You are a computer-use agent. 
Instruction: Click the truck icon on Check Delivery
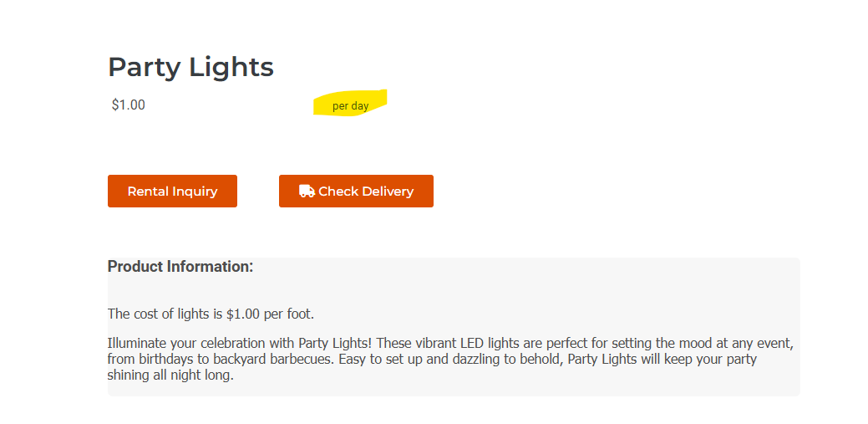tap(307, 192)
